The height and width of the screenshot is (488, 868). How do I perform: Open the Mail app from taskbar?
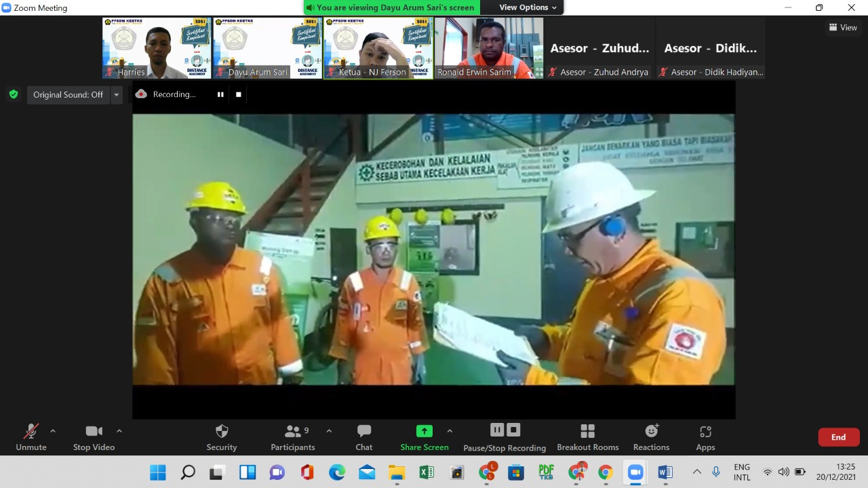click(367, 472)
